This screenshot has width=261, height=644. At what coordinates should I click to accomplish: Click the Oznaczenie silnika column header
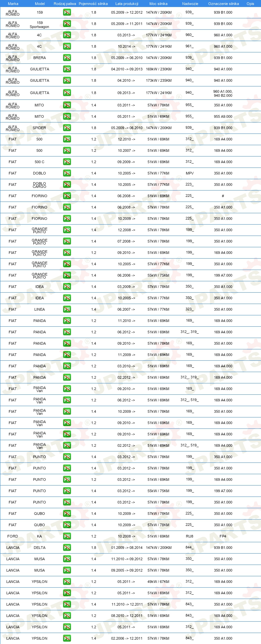pos(224,4)
